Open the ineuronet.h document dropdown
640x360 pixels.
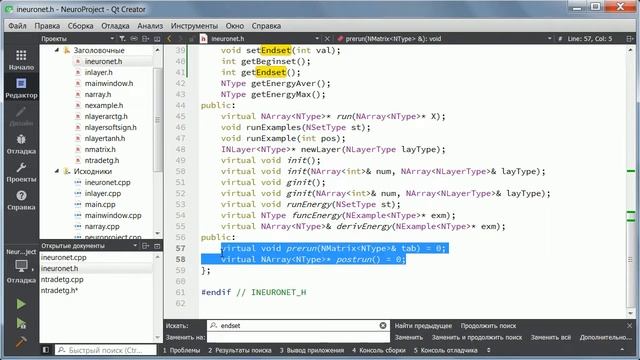tap(317, 39)
